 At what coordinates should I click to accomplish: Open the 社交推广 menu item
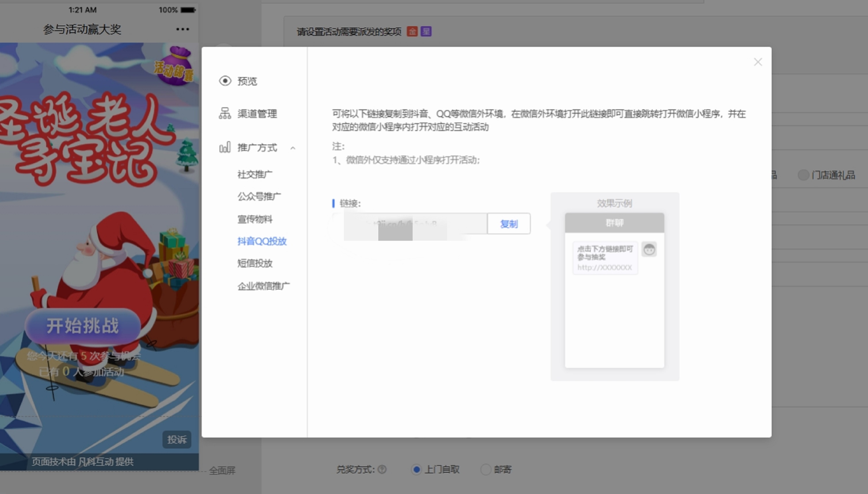click(x=255, y=174)
